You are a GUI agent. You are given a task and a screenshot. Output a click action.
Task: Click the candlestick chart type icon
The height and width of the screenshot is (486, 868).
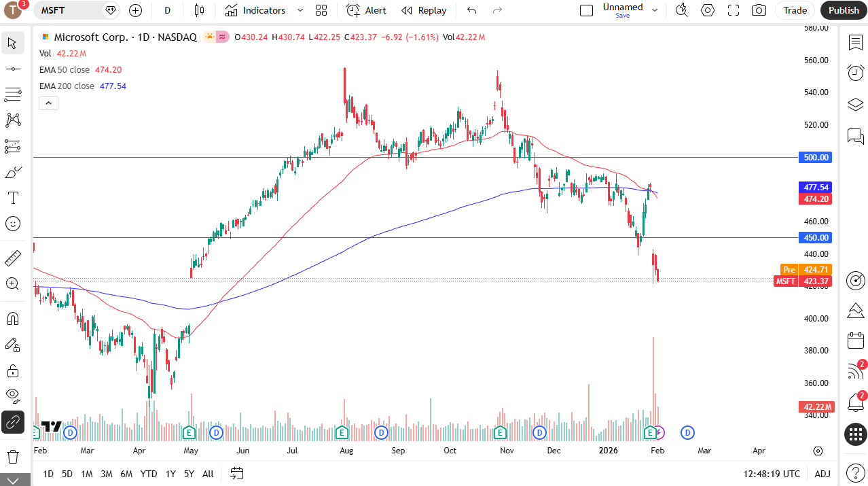(x=199, y=10)
